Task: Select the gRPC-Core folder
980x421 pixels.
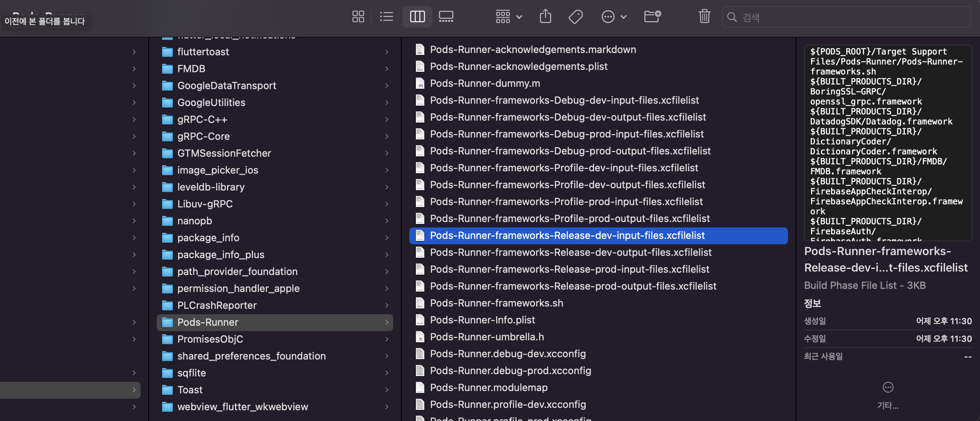Action: [275, 136]
